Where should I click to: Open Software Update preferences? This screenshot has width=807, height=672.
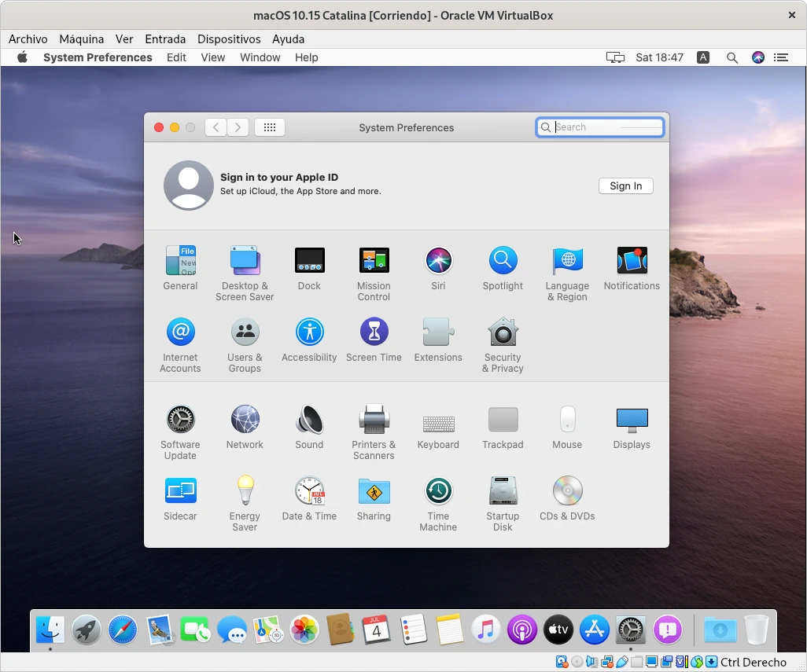[x=180, y=420]
